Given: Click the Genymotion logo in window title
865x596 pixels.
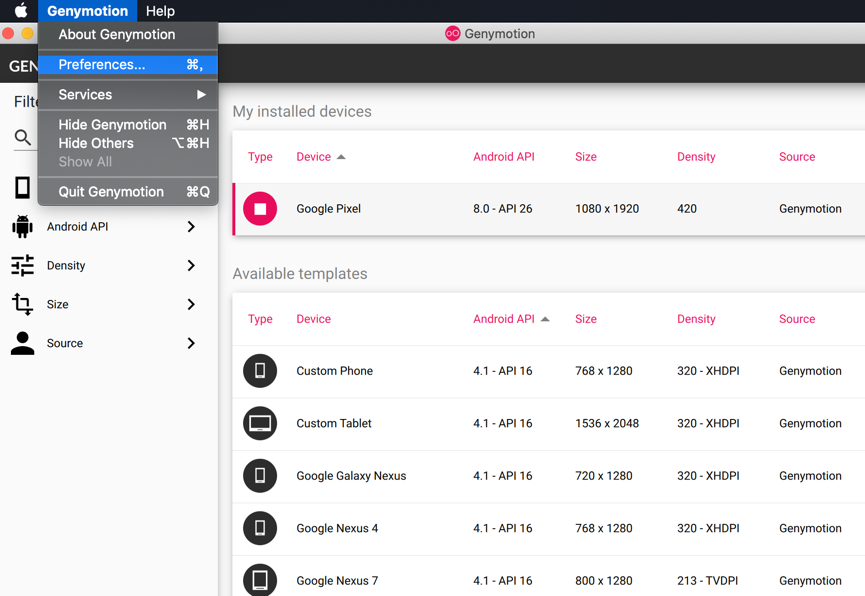Looking at the screenshot, I should (452, 34).
